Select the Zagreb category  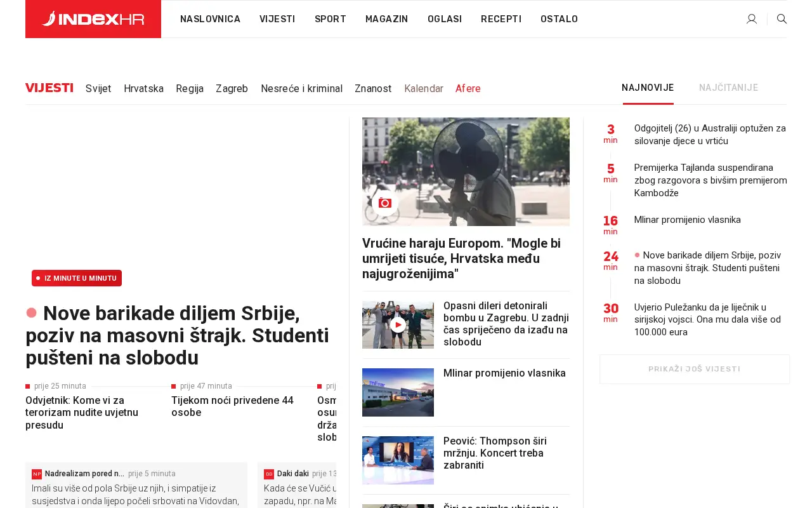(x=232, y=89)
